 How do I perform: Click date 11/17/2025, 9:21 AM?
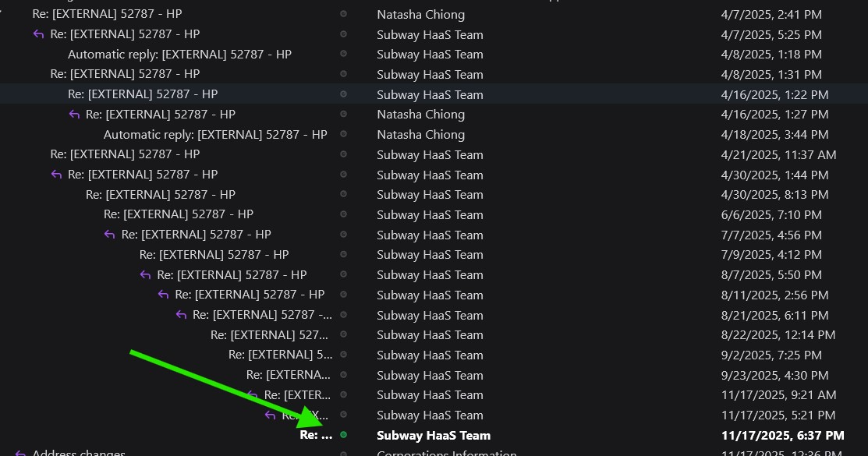(778, 395)
